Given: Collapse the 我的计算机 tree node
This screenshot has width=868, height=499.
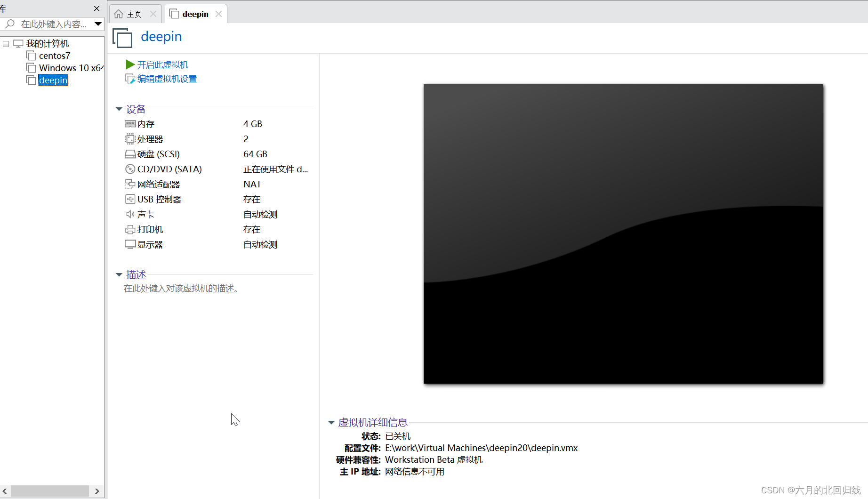Looking at the screenshot, I should tap(6, 44).
